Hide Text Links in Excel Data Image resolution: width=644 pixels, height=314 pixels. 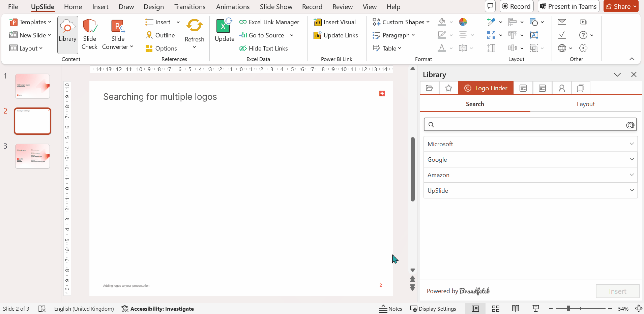tap(263, 49)
